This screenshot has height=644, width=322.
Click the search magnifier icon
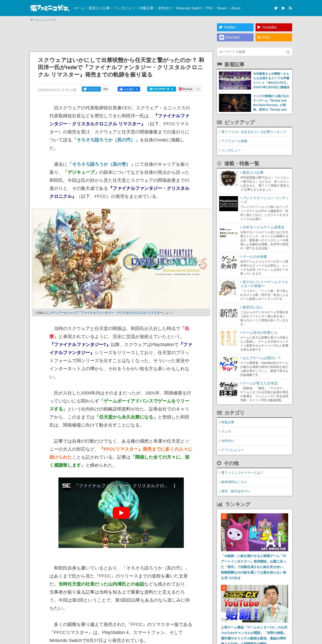pos(288,52)
